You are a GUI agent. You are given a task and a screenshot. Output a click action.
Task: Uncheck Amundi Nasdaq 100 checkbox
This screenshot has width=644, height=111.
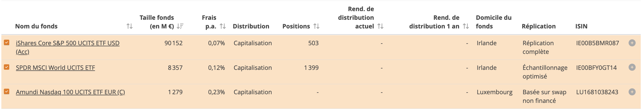[6, 92]
